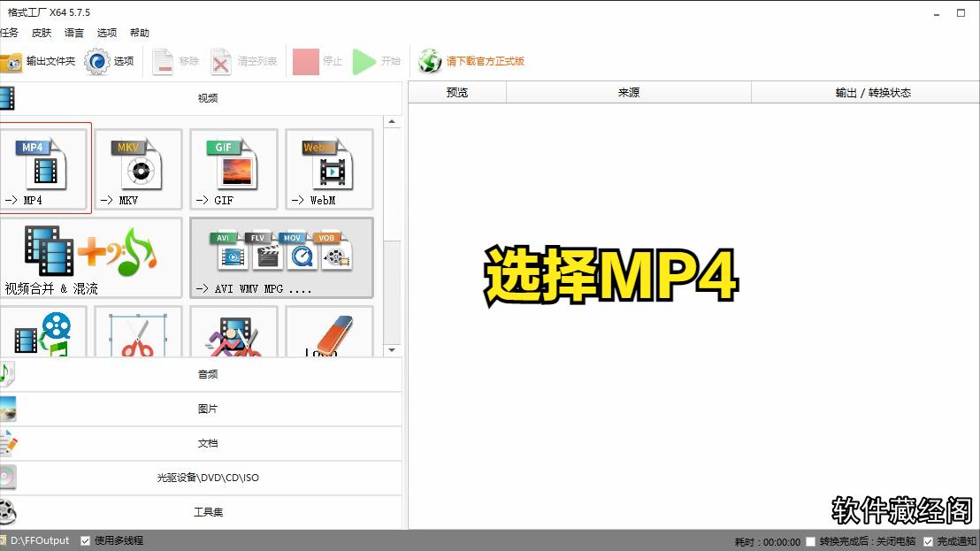The width and height of the screenshot is (980, 551).
Task: Open the 任务 menu
Action: 10,33
